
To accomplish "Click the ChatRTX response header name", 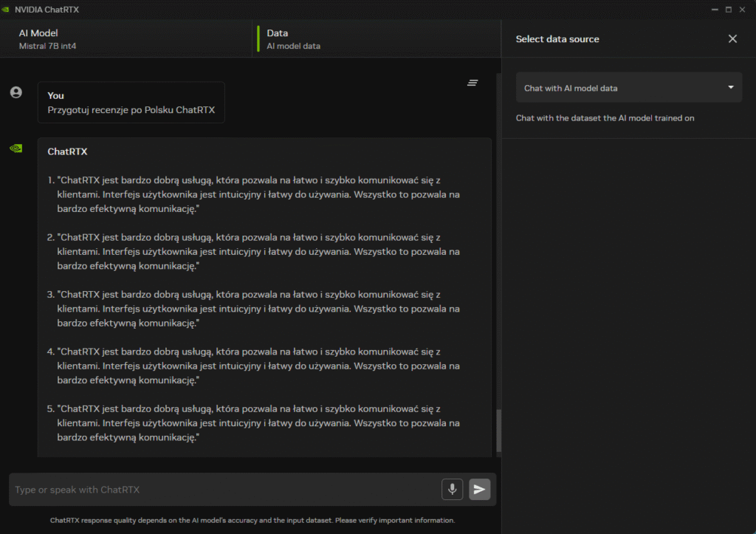I will coord(67,151).
